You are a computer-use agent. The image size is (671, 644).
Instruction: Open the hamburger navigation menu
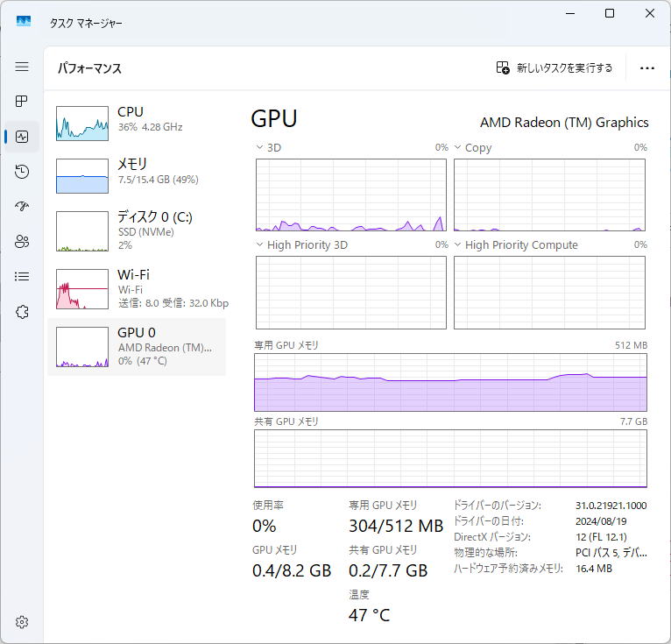22,67
